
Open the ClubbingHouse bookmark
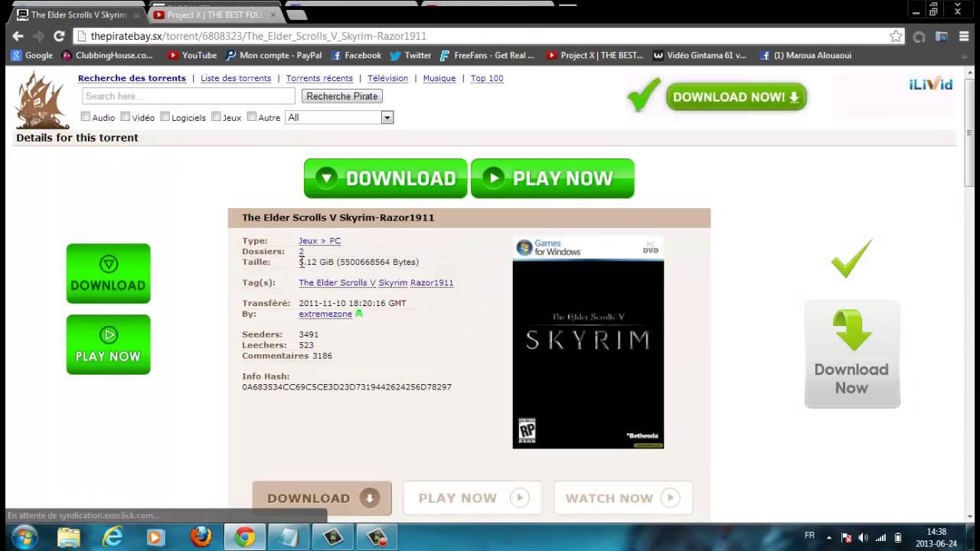click(x=107, y=55)
